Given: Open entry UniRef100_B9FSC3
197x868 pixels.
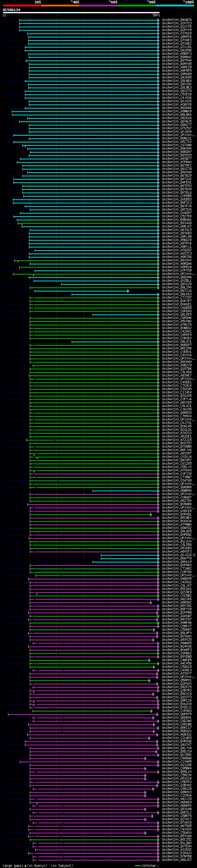Looking at the screenshot, I should coord(177,203).
